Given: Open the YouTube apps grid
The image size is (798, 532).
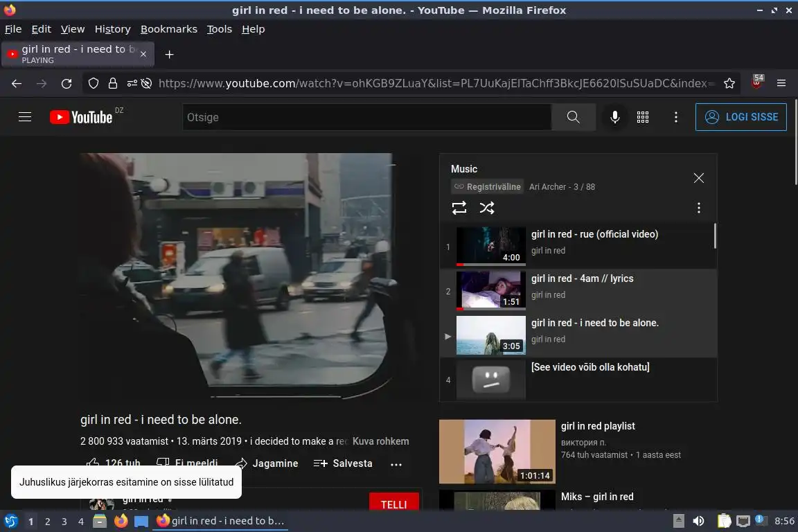Looking at the screenshot, I should pos(643,117).
